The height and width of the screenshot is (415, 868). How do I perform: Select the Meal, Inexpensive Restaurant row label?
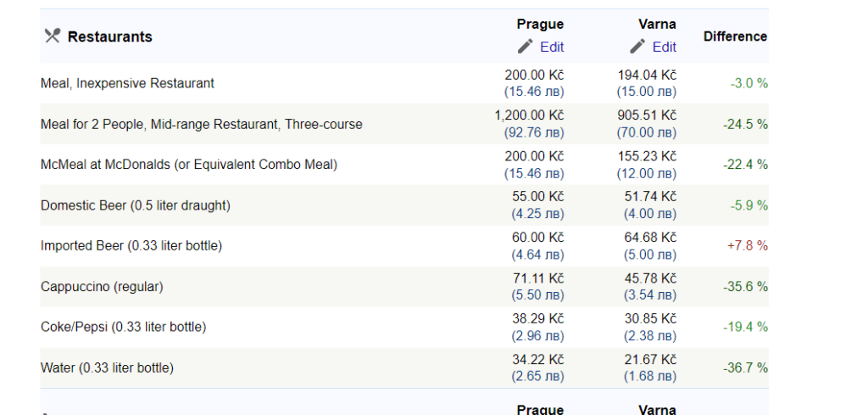coord(127,84)
